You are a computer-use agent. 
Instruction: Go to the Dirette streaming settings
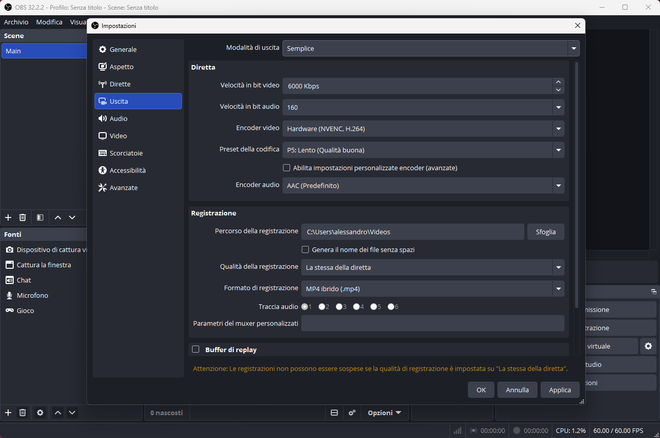click(x=138, y=84)
